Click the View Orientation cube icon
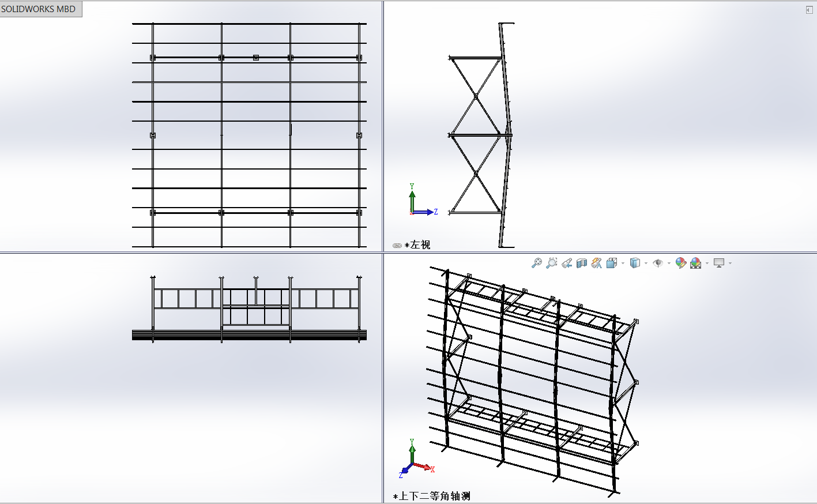 611,263
